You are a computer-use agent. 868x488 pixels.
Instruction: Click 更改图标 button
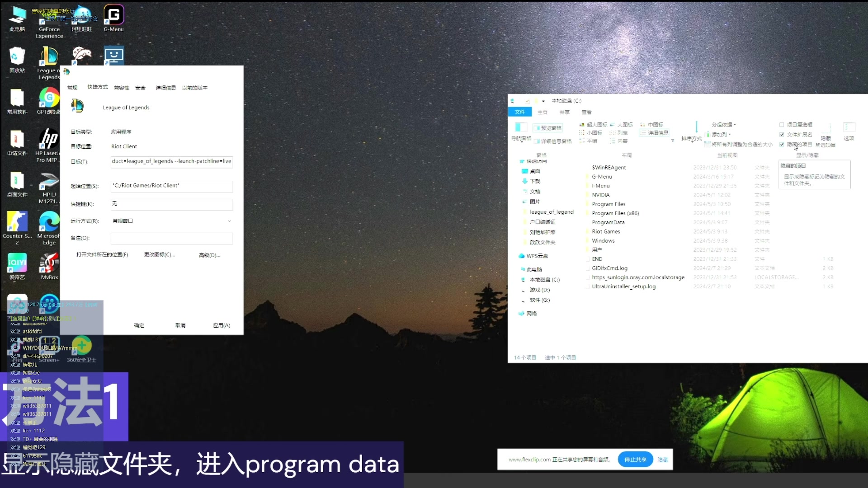point(160,255)
